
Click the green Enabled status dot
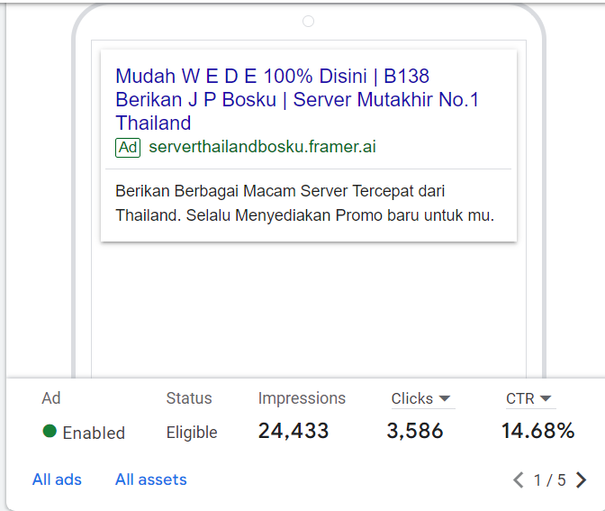click(x=50, y=432)
